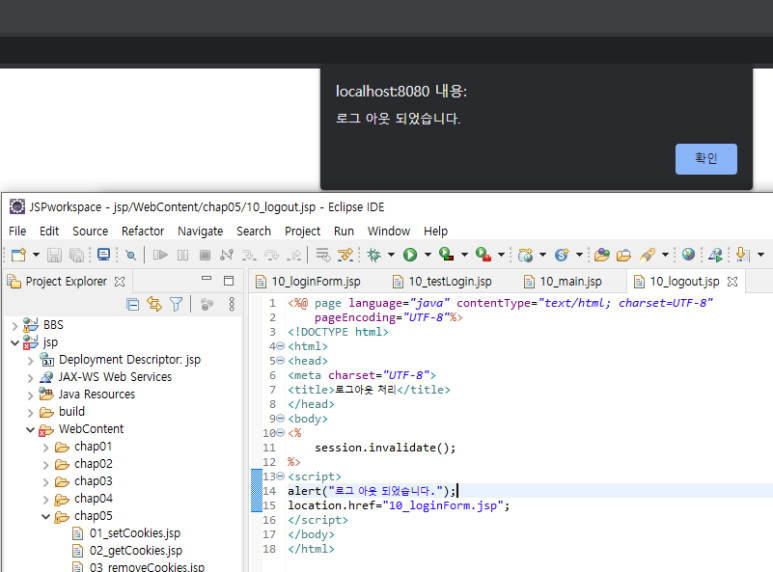773x572 pixels.
Task: Click the Step Return icon
Action: coord(294,255)
